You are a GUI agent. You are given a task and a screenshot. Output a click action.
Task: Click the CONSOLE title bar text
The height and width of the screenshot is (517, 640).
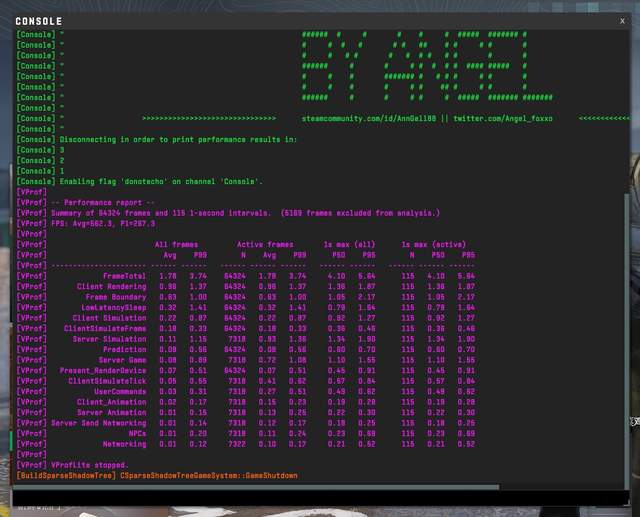[x=39, y=21]
